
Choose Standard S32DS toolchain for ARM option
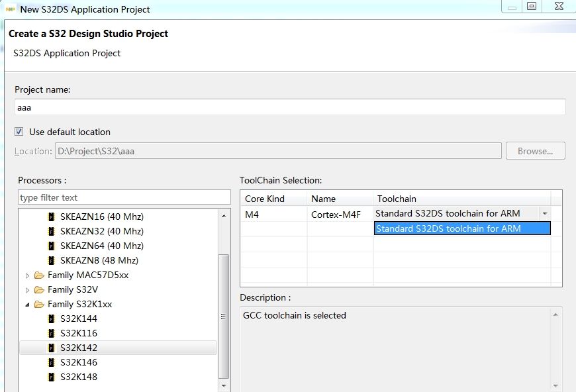pos(461,228)
